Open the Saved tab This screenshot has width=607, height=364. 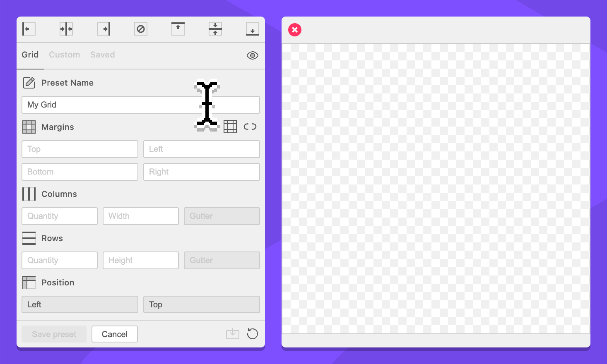coord(102,55)
